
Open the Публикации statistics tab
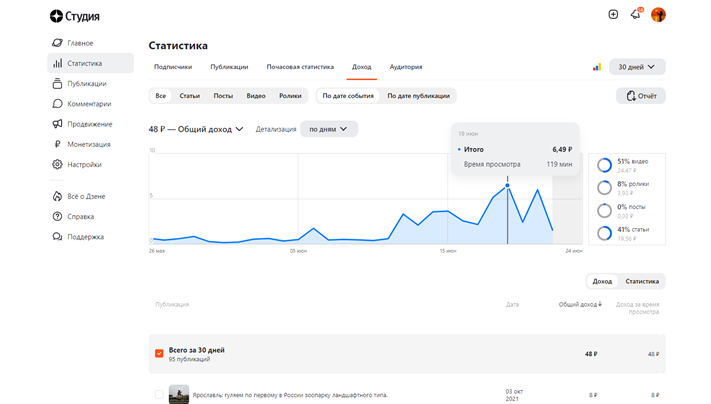229,67
